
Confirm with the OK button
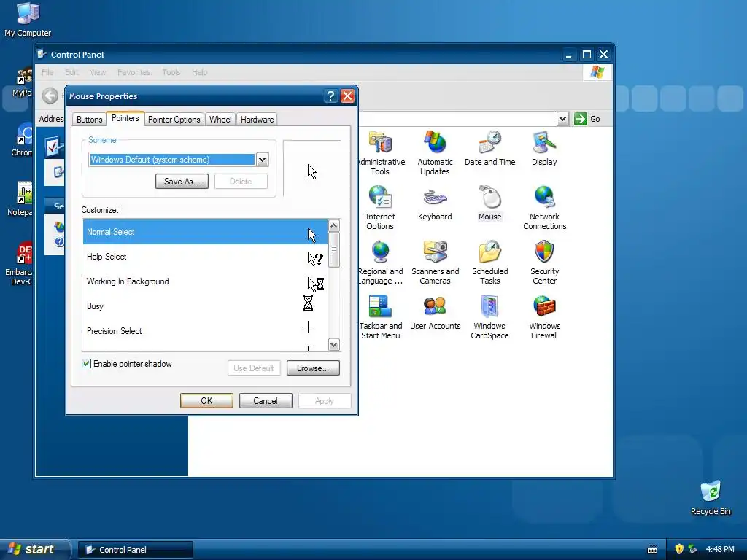[206, 401]
